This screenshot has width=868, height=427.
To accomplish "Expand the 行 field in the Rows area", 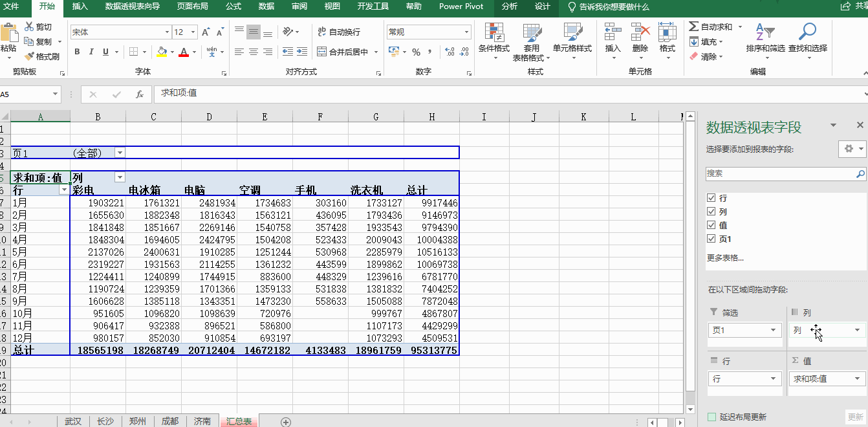I will coord(774,378).
